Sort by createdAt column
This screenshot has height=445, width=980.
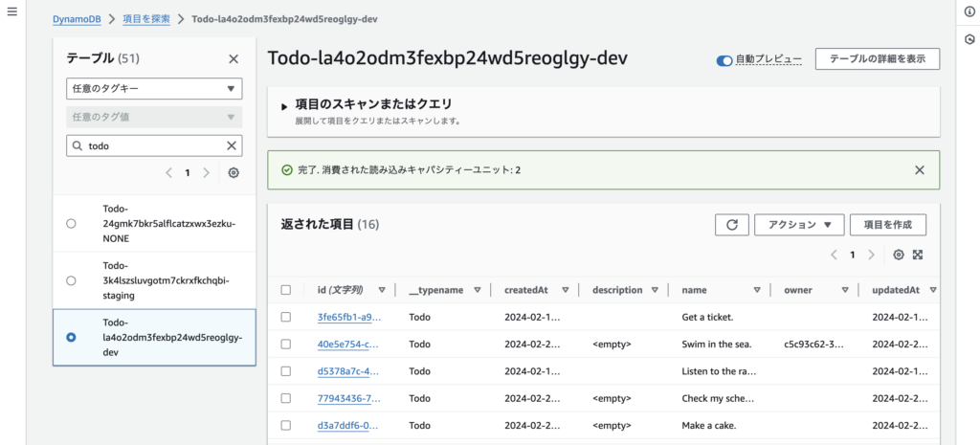coord(565,290)
